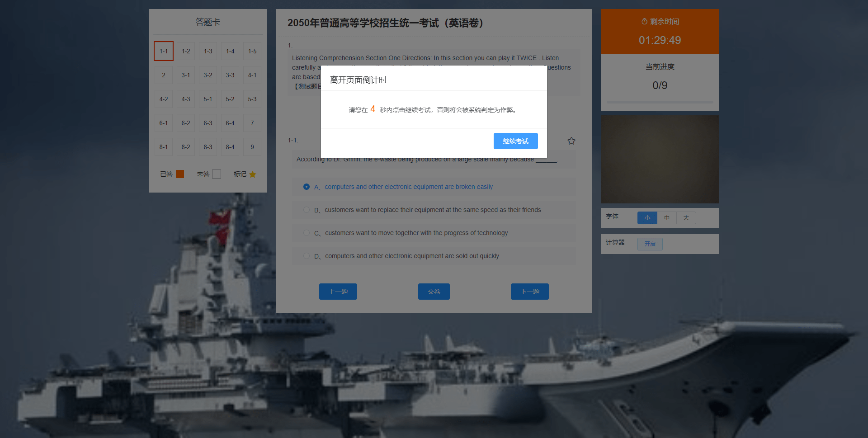Open question 4-2 from answer card
868x438 pixels.
click(x=164, y=99)
